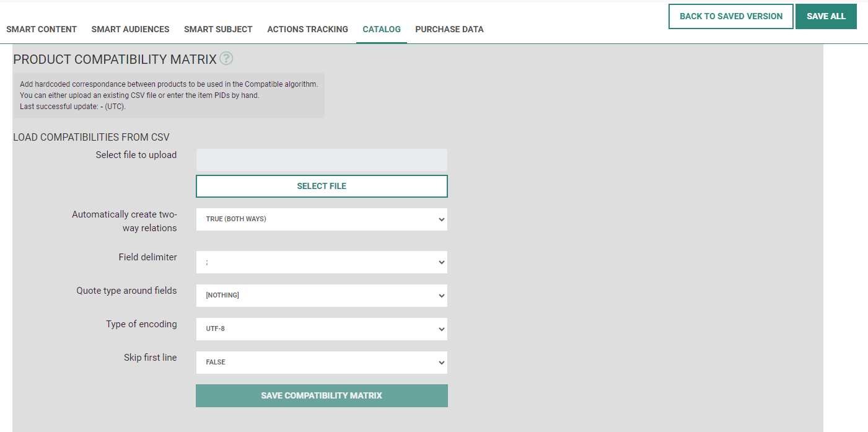Viewport: 868px width, 432px height.
Task: Open the two-way relations dropdown
Action: [322, 219]
